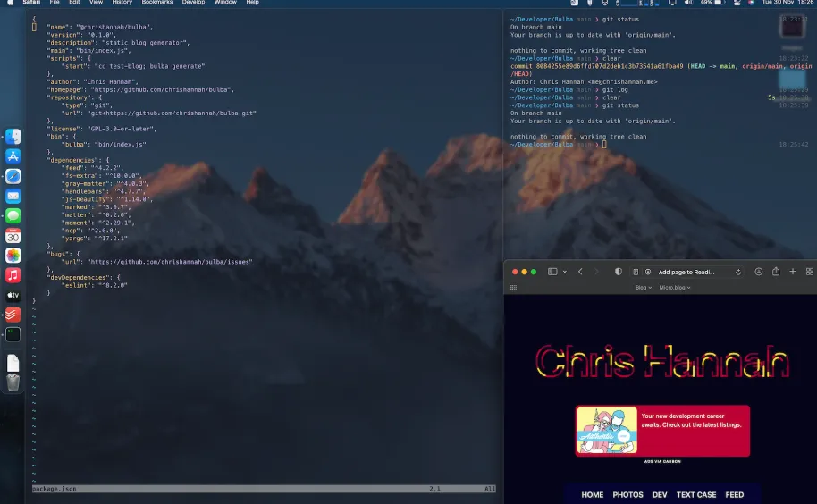
Task: Open Calendar from the Dock
Action: pyautogui.click(x=13, y=236)
